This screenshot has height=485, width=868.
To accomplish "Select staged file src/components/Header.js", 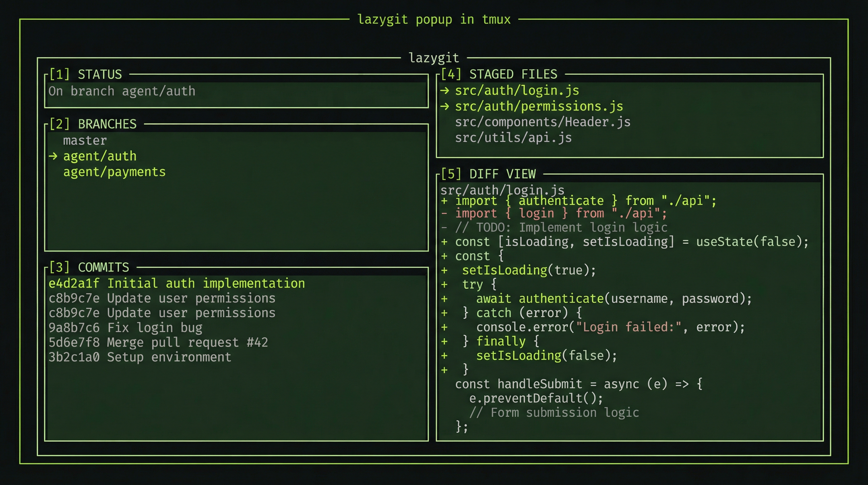I will click(543, 122).
